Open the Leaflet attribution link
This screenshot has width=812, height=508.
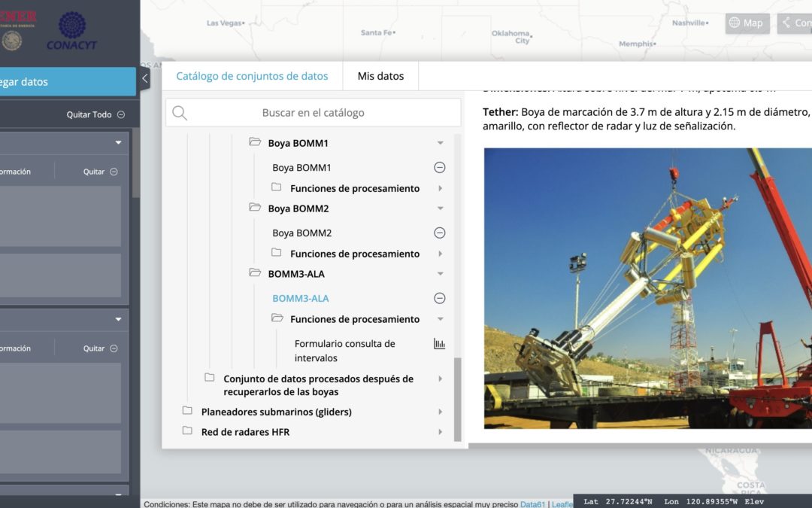562,503
